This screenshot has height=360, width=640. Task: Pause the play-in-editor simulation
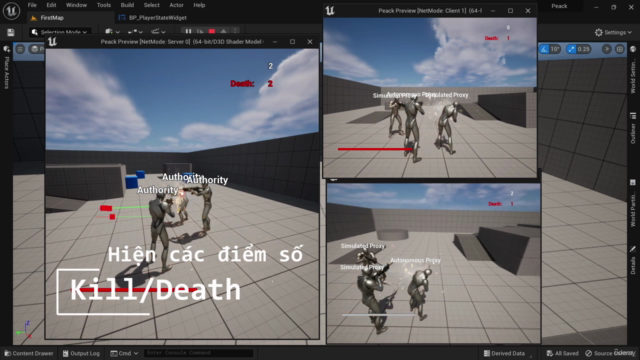pos(188,31)
